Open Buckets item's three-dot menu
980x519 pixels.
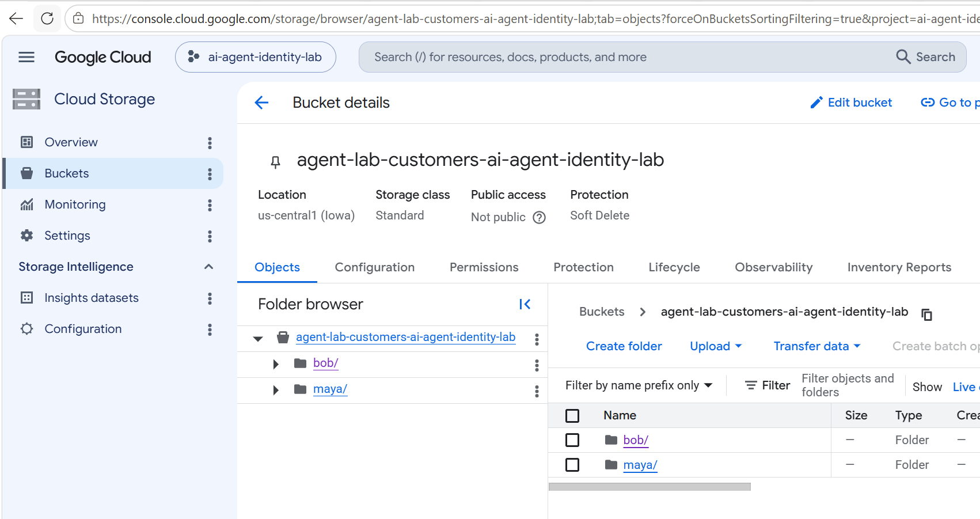[210, 173]
